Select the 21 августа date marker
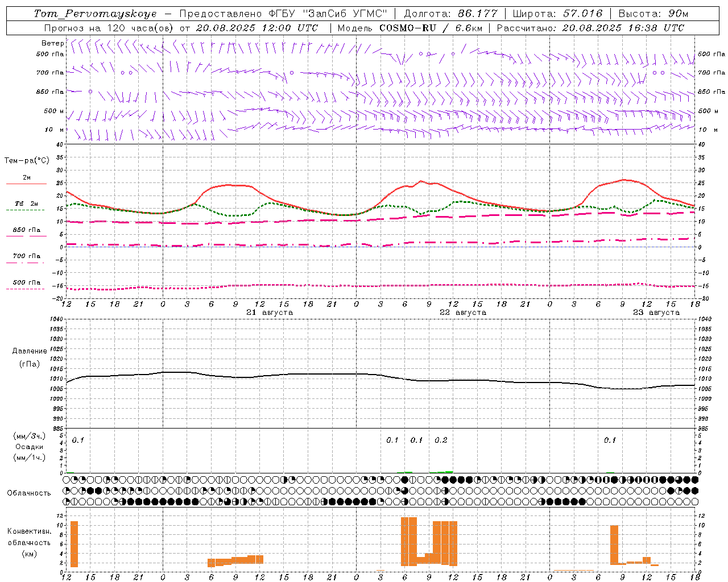 [270, 313]
